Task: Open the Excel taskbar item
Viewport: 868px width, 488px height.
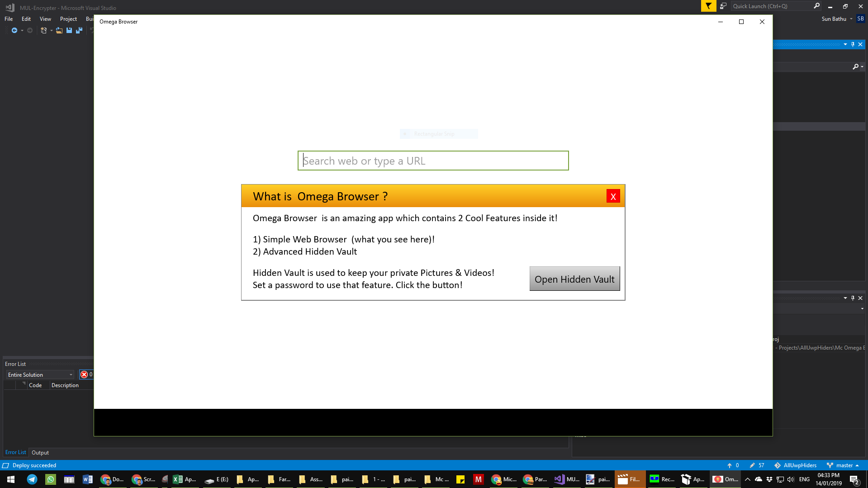Action: (185, 479)
